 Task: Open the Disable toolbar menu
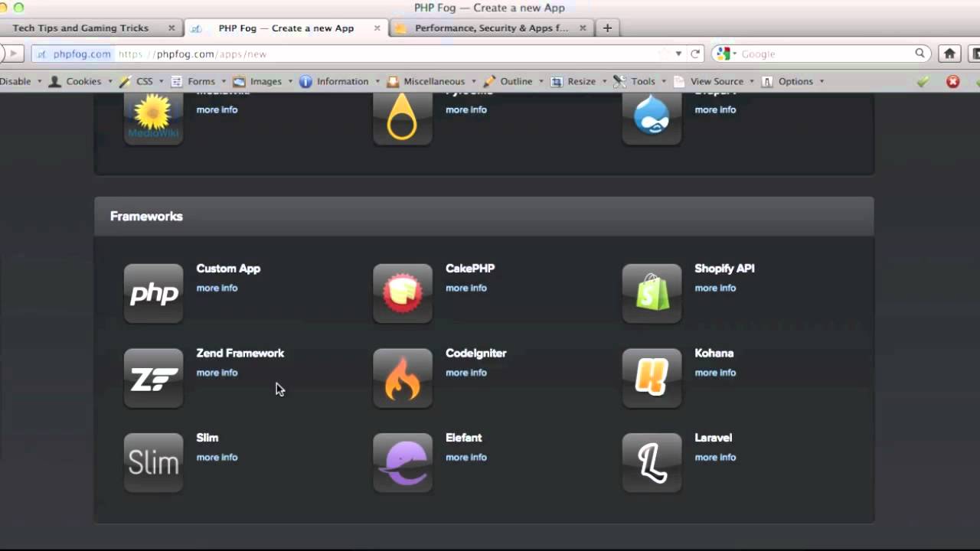(x=20, y=81)
